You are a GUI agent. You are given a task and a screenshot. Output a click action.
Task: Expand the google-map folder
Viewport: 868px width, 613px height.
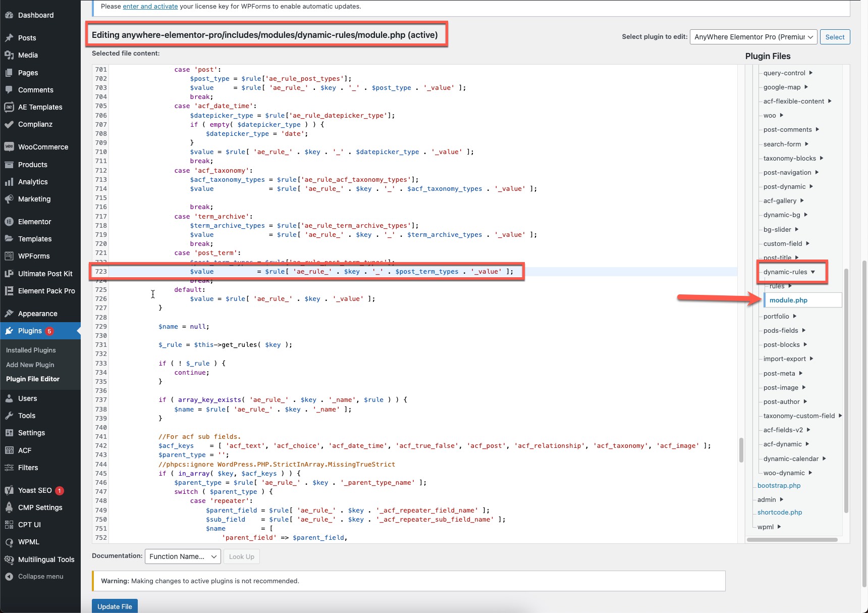tap(806, 87)
